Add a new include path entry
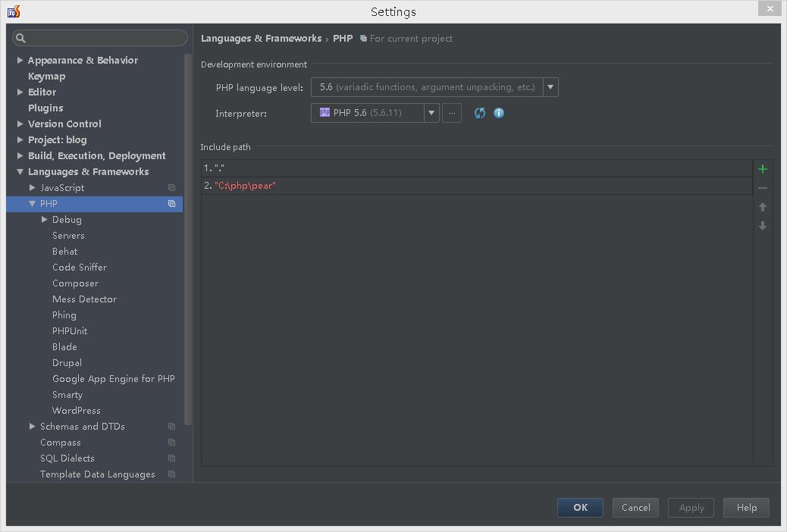This screenshot has height=532, width=787. [x=763, y=169]
